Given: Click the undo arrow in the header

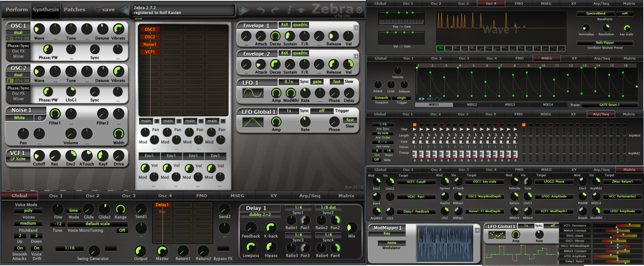Looking at the screenshot, I should tap(261, 10).
